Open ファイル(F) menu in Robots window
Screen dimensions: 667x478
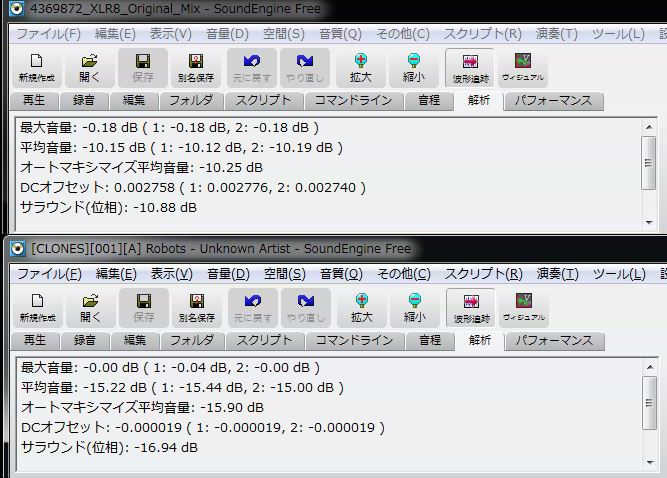coord(49,274)
